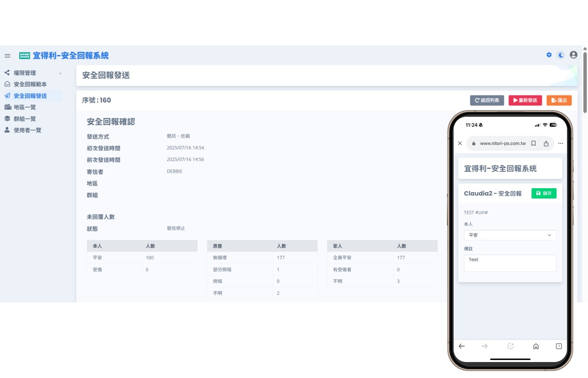The width and height of the screenshot is (588, 378).
Task: Click the page vertical scrollbar
Action: click(x=585, y=82)
